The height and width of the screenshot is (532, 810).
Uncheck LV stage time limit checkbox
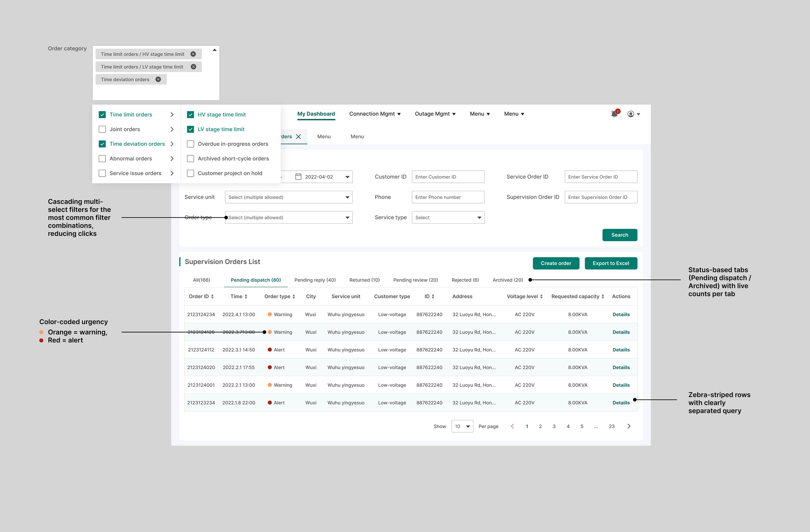pyautogui.click(x=191, y=129)
